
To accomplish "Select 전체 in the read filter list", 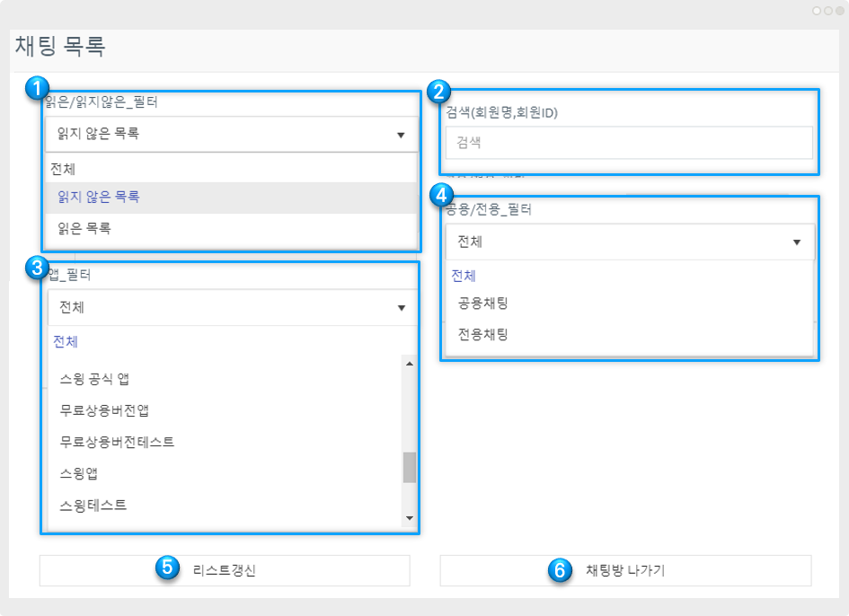I will tap(64, 168).
